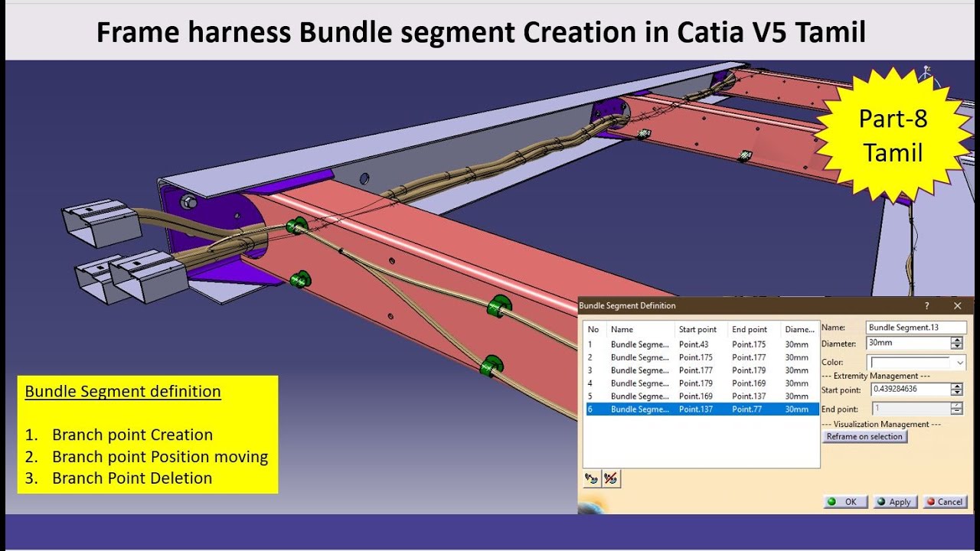The height and width of the screenshot is (551, 980).
Task: Open the Color dropdown arrow
Action: 960,363
